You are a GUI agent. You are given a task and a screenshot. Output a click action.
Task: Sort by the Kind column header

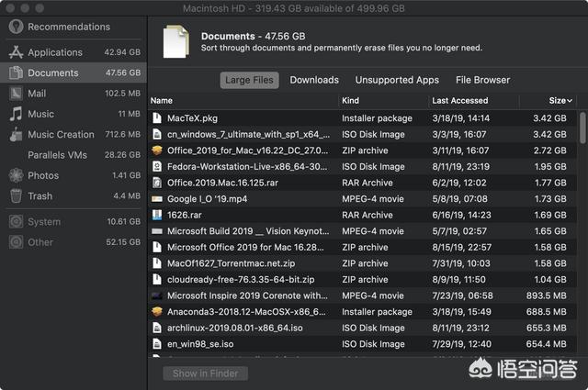(x=350, y=100)
